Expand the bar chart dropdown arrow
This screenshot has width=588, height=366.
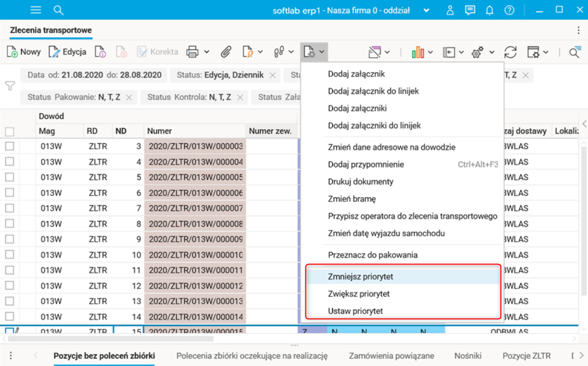[x=430, y=52]
